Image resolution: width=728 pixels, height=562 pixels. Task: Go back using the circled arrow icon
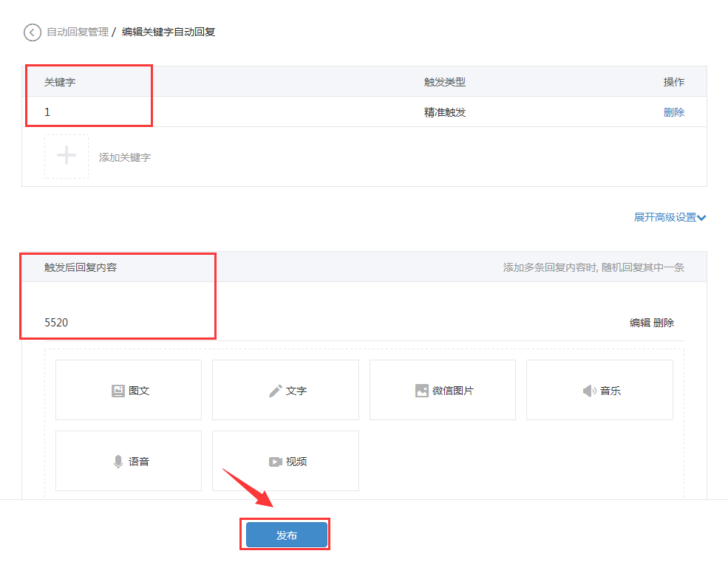coord(33,32)
